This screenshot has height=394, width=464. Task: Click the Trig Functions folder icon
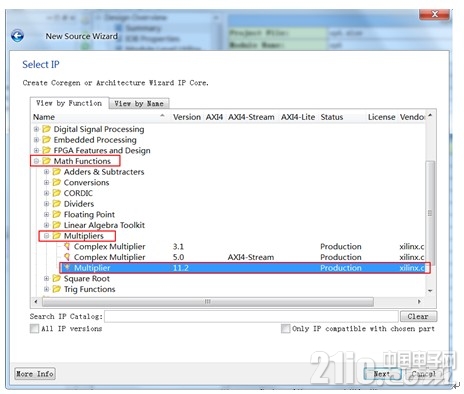(57, 289)
